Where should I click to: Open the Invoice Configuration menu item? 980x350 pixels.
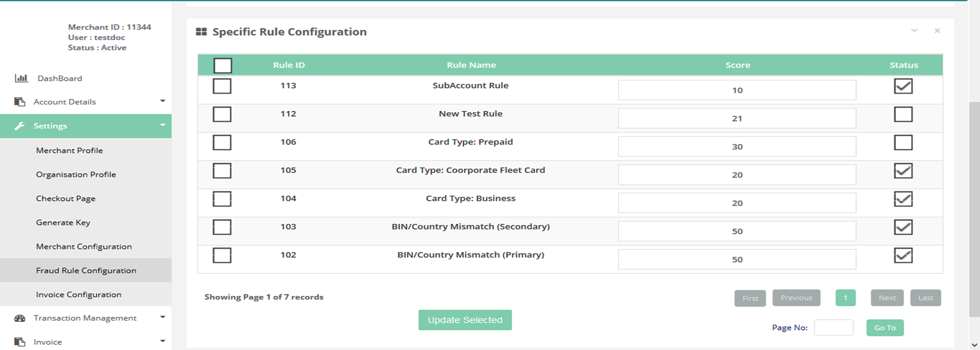pyautogui.click(x=79, y=294)
